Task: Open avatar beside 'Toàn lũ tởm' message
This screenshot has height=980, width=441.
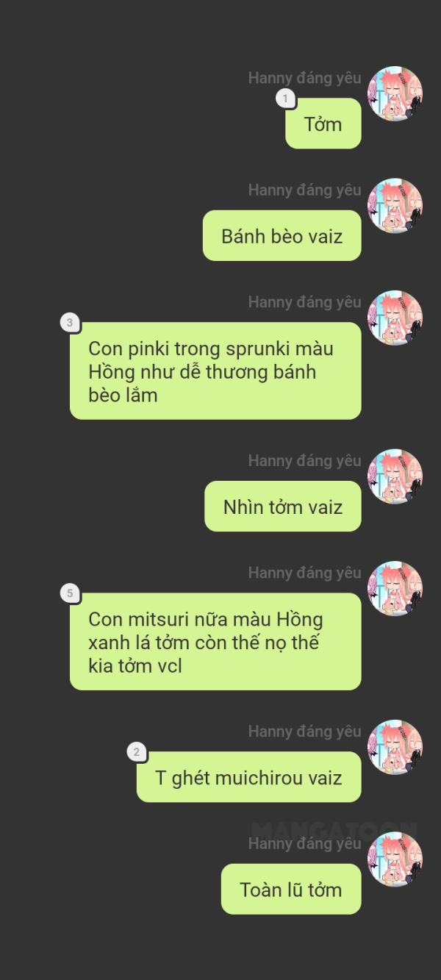Action: [395, 859]
